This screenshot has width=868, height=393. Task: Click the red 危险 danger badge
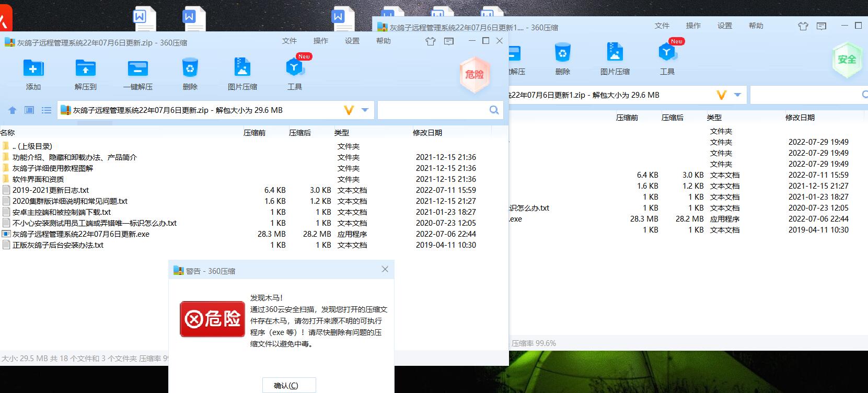pyautogui.click(x=474, y=75)
